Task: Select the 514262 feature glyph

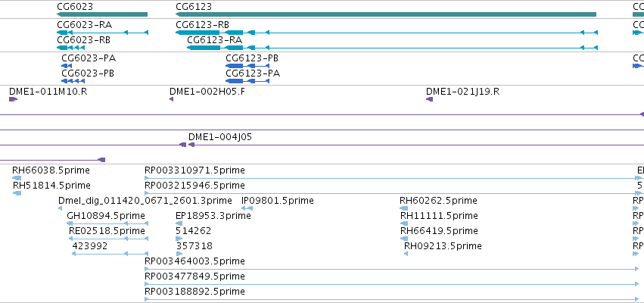Action: point(179,239)
